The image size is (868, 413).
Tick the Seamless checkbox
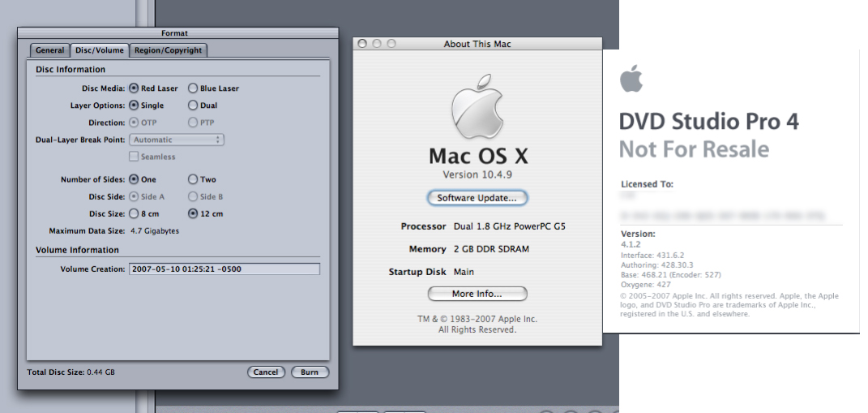[134, 157]
